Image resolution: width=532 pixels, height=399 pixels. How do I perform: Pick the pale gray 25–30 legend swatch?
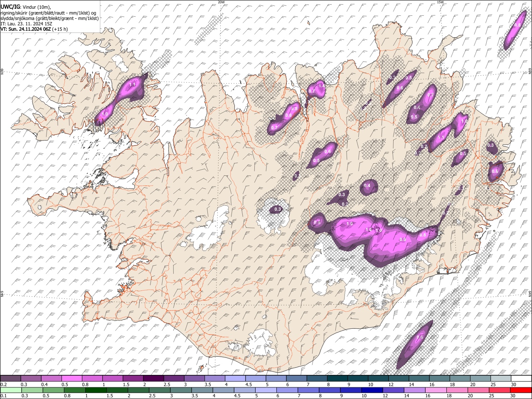500,379
